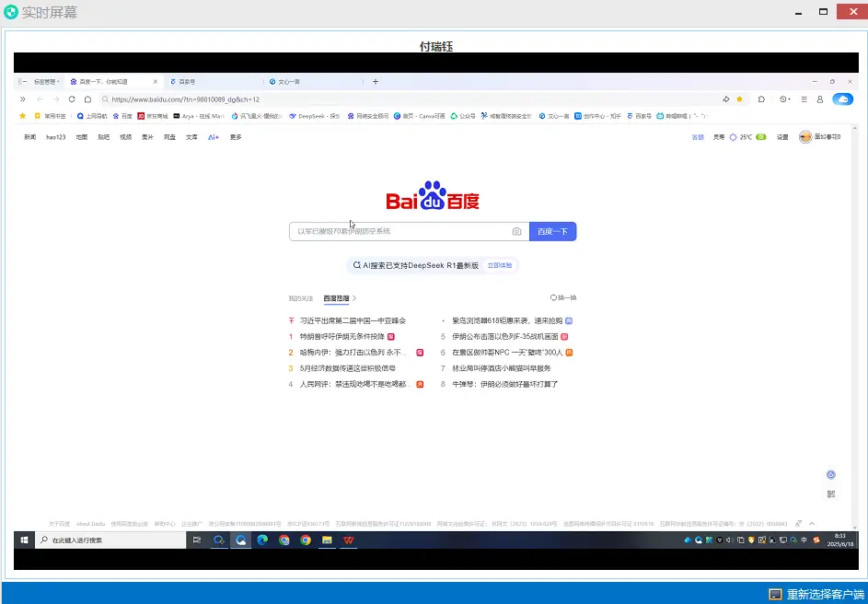Open 新闻 in Baidu top navigation

click(29, 137)
